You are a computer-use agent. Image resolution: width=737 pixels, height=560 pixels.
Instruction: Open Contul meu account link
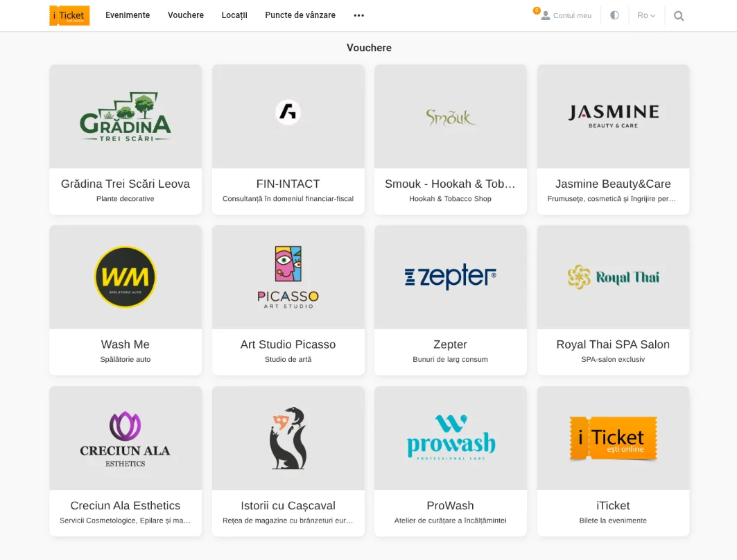pos(572,15)
